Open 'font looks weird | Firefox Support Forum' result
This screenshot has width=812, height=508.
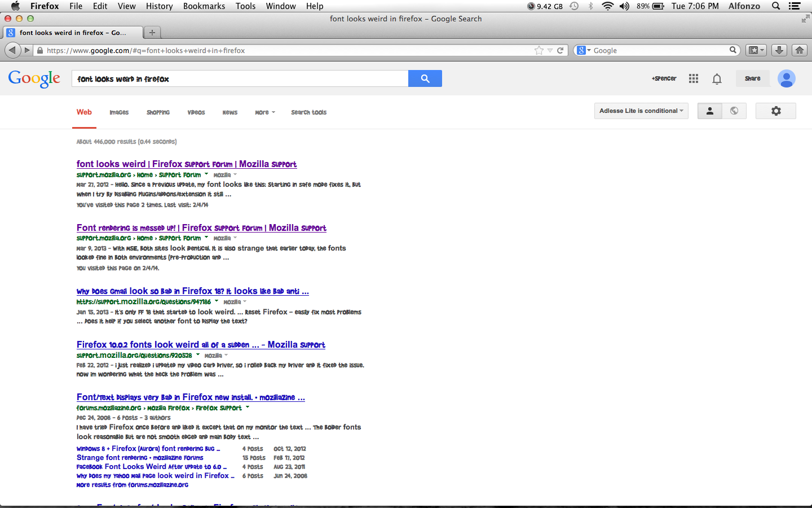tap(187, 164)
